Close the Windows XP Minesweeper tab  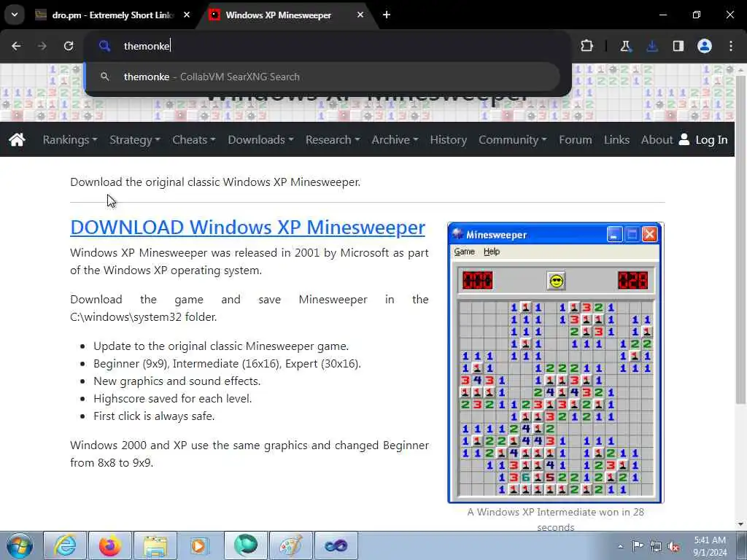coord(360,15)
